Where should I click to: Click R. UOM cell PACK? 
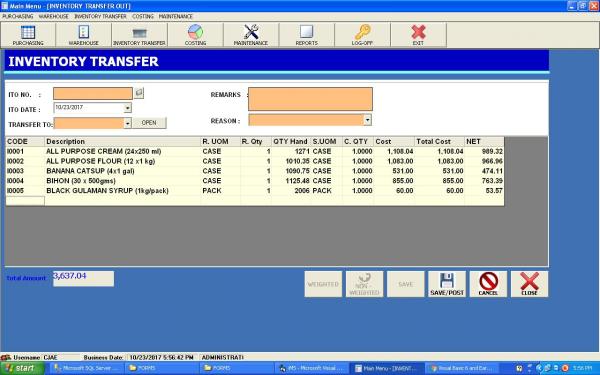click(221, 191)
